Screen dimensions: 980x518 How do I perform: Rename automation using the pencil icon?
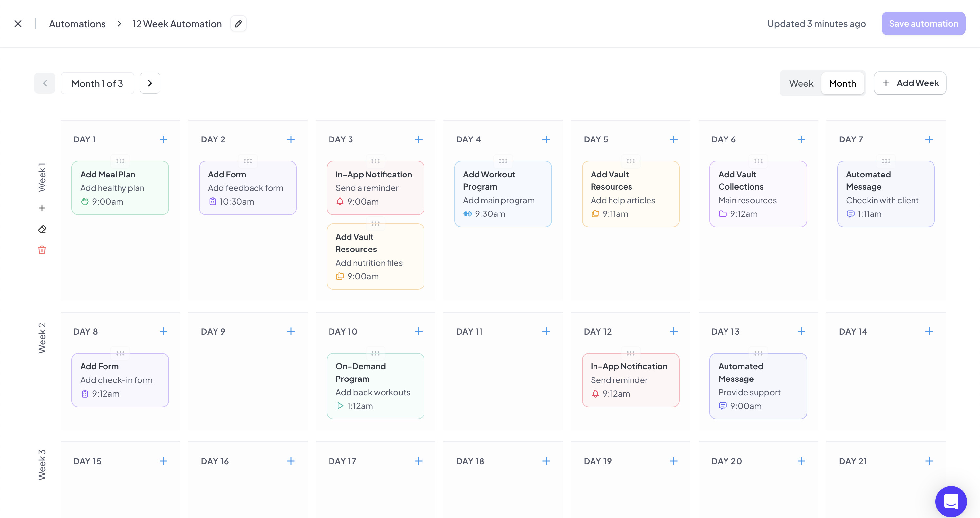point(238,24)
